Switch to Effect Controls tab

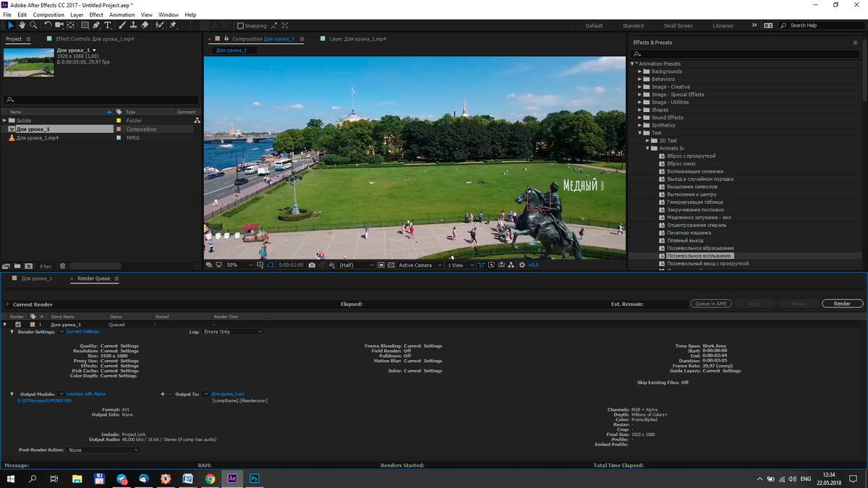pos(82,39)
